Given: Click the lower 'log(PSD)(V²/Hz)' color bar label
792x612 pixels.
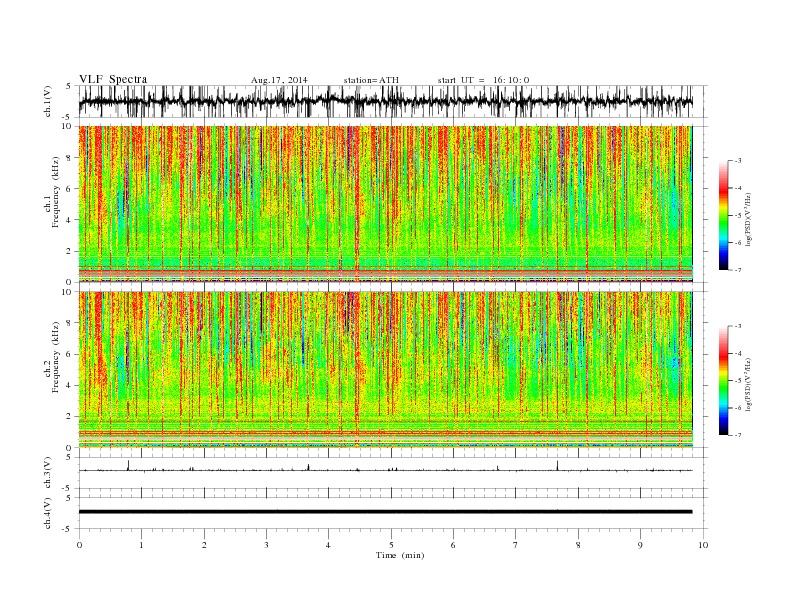Looking at the screenshot, I should [749, 384].
